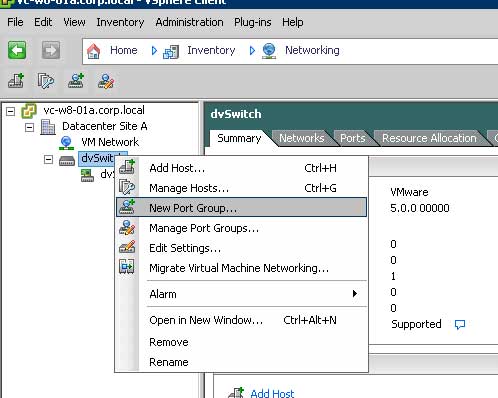Open the View menu

click(74, 22)
